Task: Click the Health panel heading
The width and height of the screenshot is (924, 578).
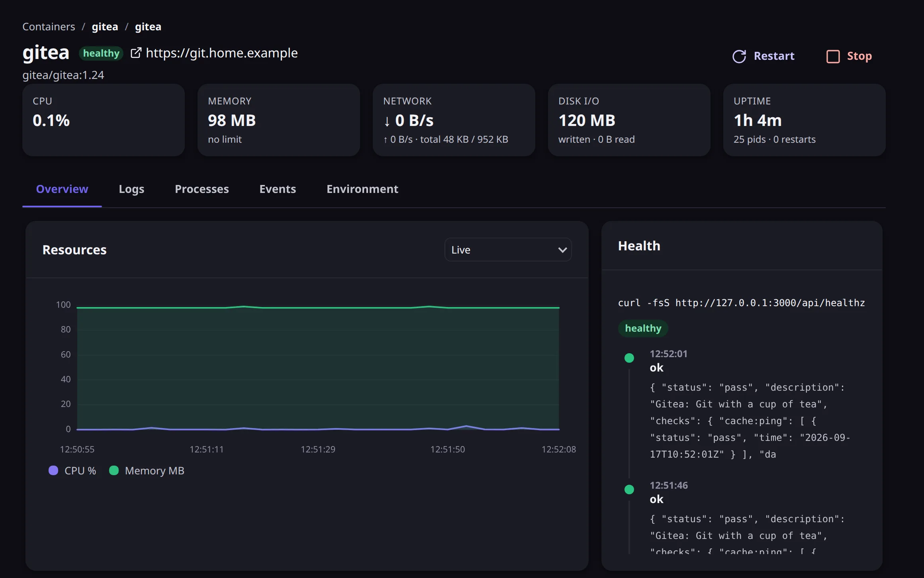Action: 639,246
